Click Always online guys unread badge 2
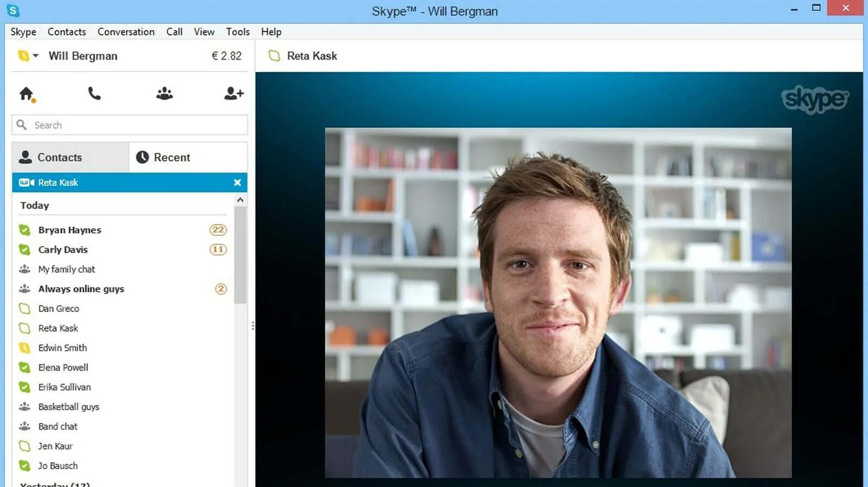The width and height of the screenshot is (868, 487). tap(221, 289)
